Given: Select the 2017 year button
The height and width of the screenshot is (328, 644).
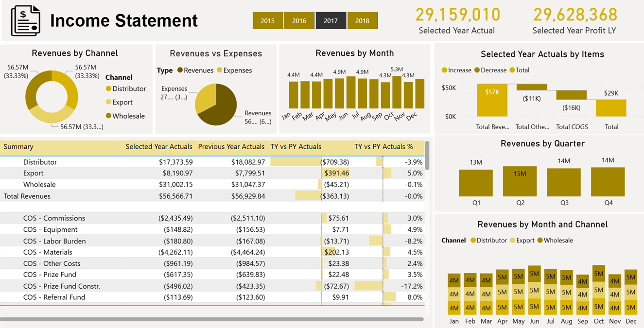Looking at the screenshot, I should [x=331, y=20].
